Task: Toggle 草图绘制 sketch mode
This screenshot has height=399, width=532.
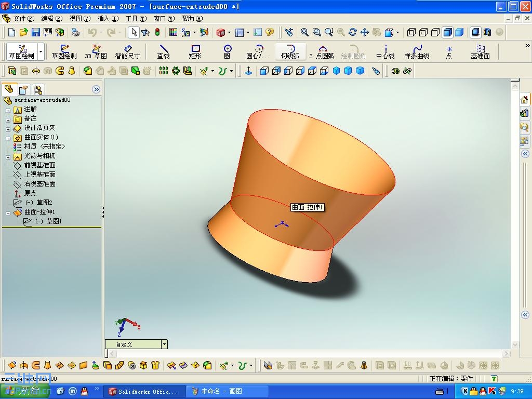Action: tap(21, 49)
